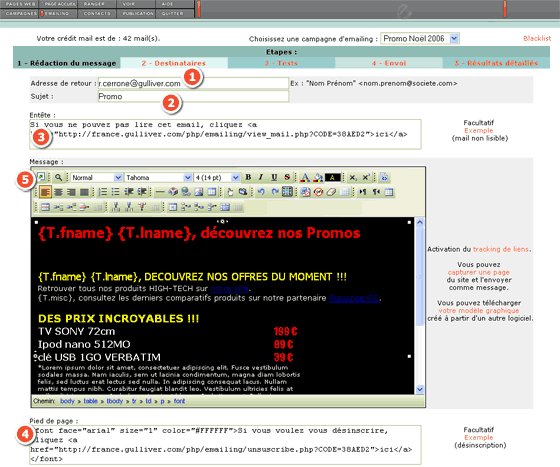The image size is (560, 467).
Task: Click Exemple link for désinscription
Action: click(479, 437)
